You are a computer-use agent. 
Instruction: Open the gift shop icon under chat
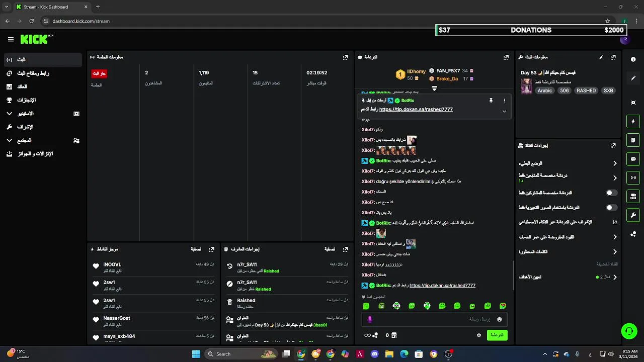point(394,335)
